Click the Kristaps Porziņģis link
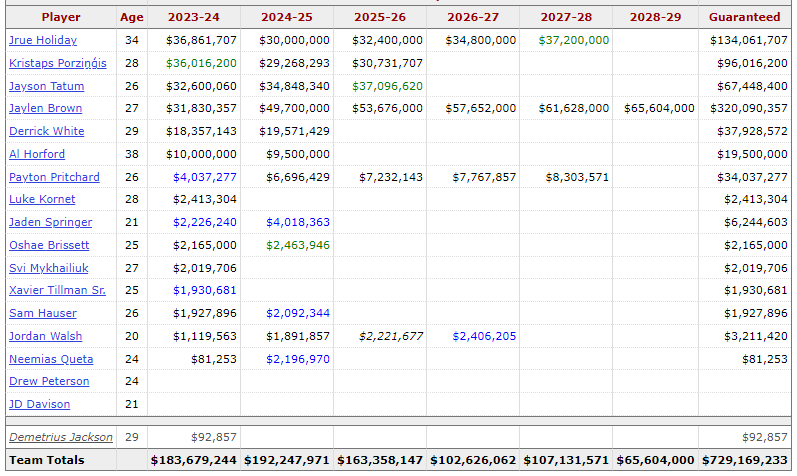This screenshot has height=476, width=797. pyautogui.click(x=57, y=62)
